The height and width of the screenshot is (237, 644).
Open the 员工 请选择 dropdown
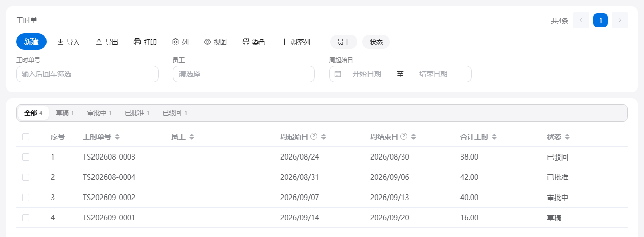tap(244, 74)
